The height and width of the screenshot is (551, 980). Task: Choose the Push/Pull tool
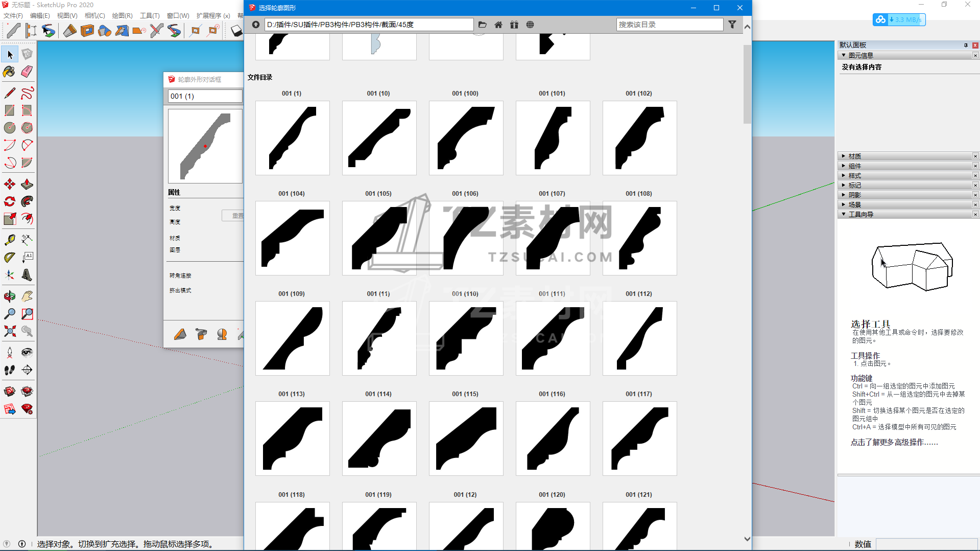(x=27, y=185)
